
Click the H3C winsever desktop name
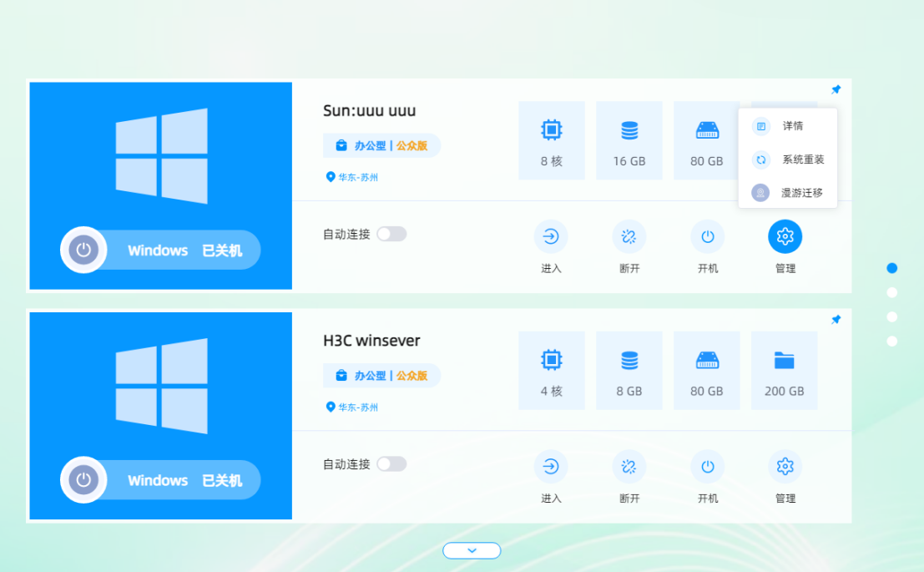(x=371, y=341)
